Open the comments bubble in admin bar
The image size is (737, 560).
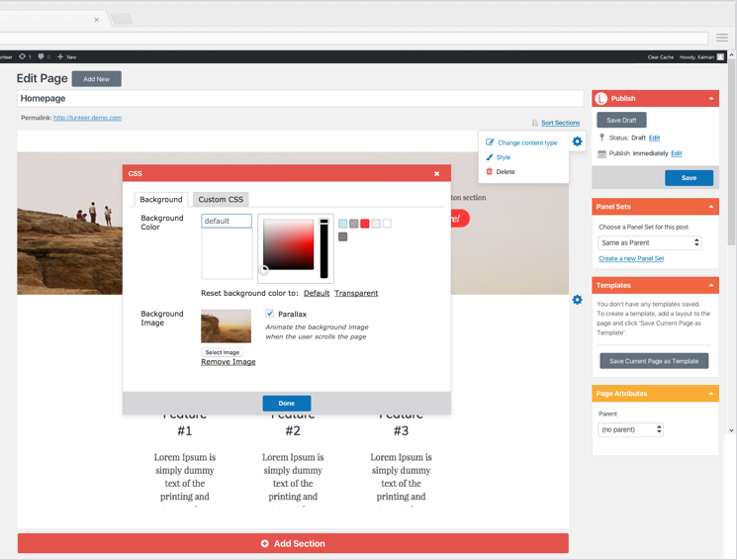click(x=42, y=56)
